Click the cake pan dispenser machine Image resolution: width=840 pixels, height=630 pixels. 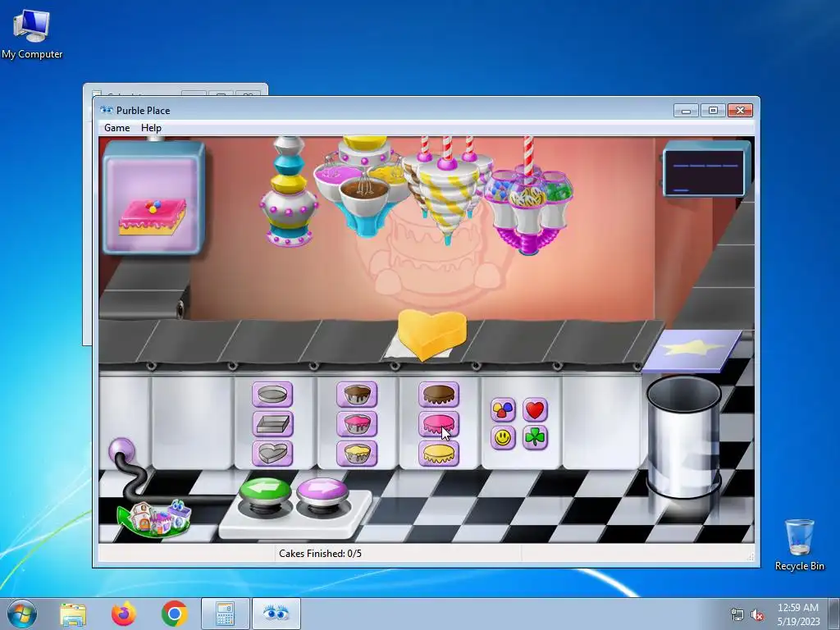(x=289, y=191)
